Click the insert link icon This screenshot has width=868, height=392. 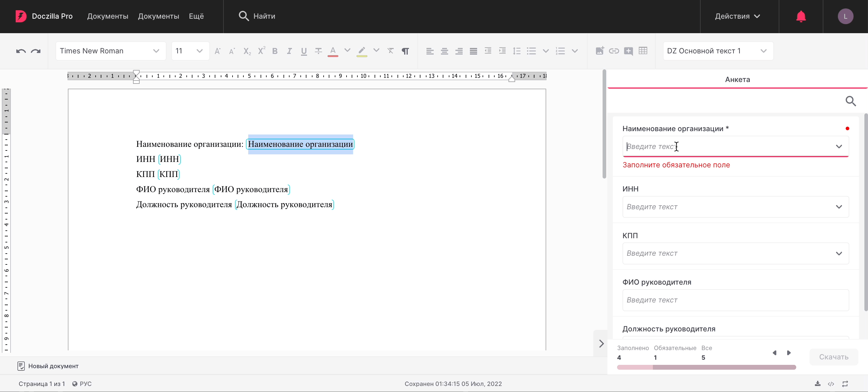click(x=614, y=51)
